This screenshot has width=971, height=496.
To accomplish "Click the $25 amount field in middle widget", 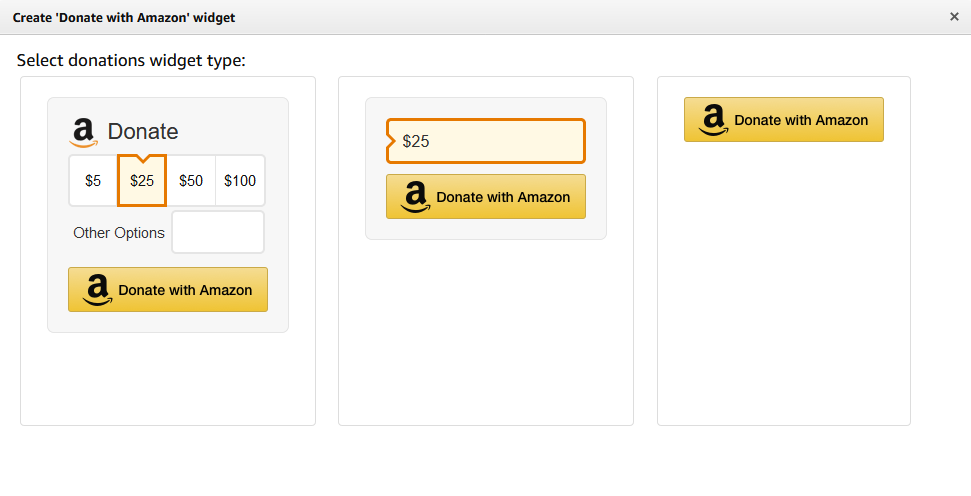I will [486, 141].
